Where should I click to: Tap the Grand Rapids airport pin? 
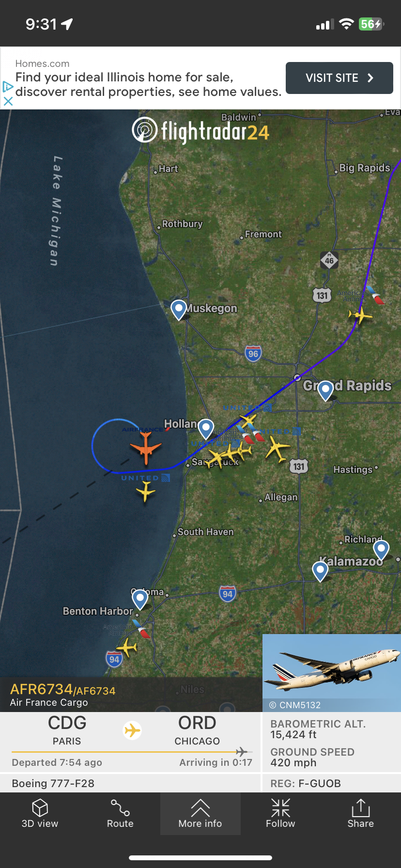pyautogui.click(x=325, y=390)
